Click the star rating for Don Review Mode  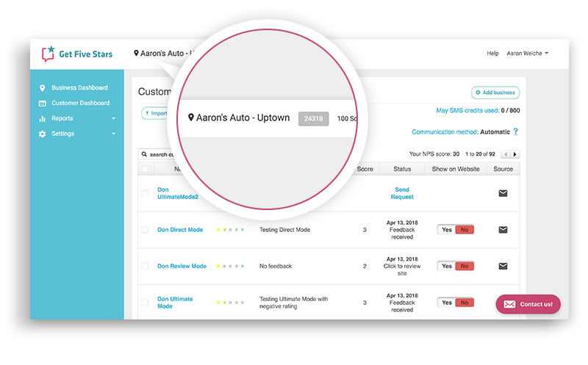(230, 266)
